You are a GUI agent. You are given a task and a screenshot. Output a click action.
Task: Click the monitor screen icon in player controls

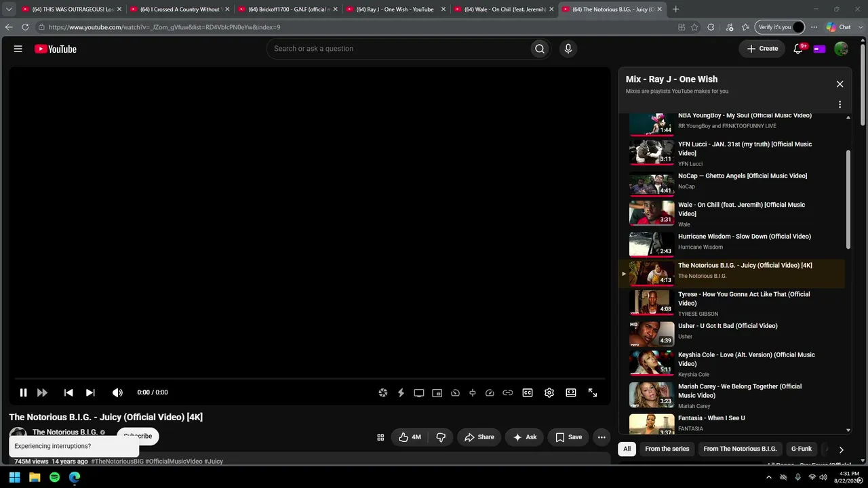(x=419, y=393)
